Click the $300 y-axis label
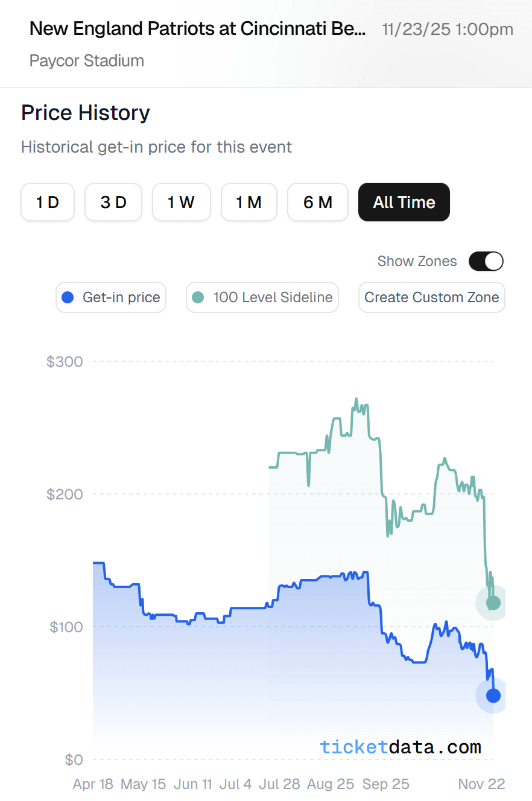This screenshot has width=532, height=801. pyautogui.click(x=65, y=362)
